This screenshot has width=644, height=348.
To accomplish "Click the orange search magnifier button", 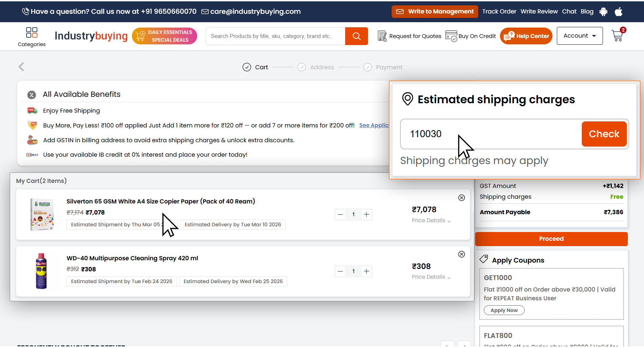I will [356, 36].
